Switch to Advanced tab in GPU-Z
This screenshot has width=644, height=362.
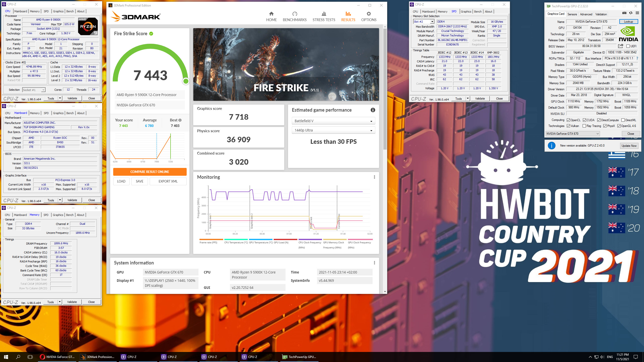tap(586, 14)
